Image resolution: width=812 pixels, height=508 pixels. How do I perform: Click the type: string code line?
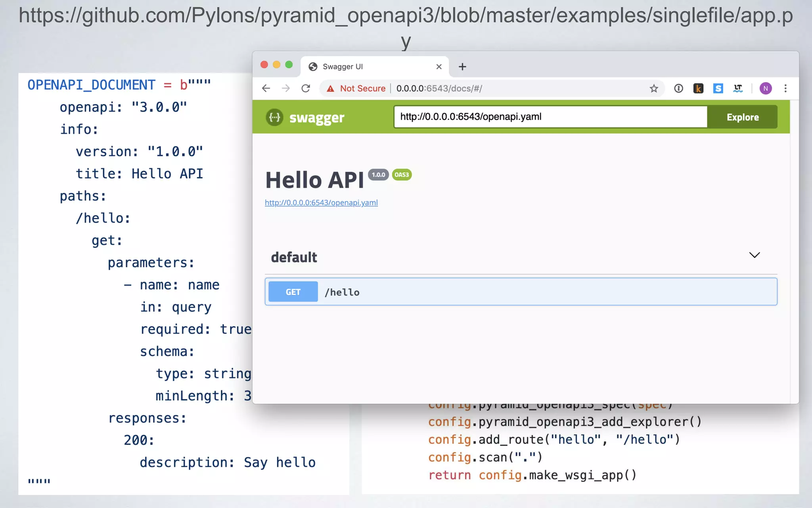204,374
